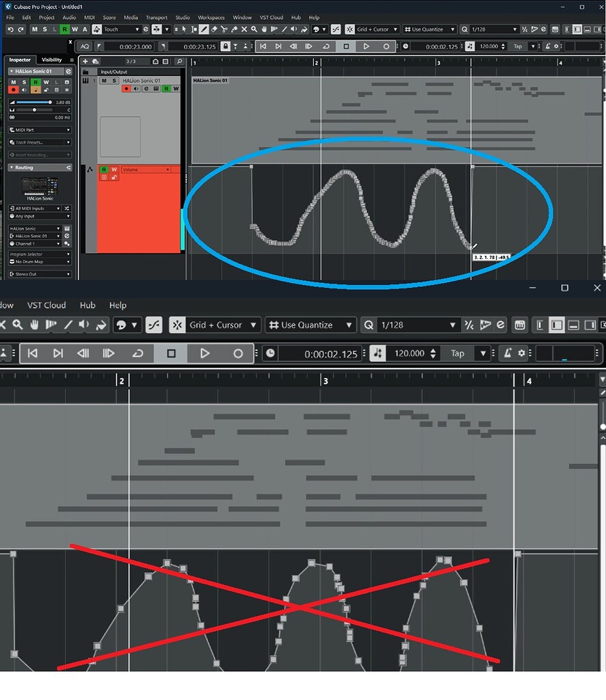Toggle Read automation in the Inspector
The height and width of the screenshot is (700, 606).
36,82
